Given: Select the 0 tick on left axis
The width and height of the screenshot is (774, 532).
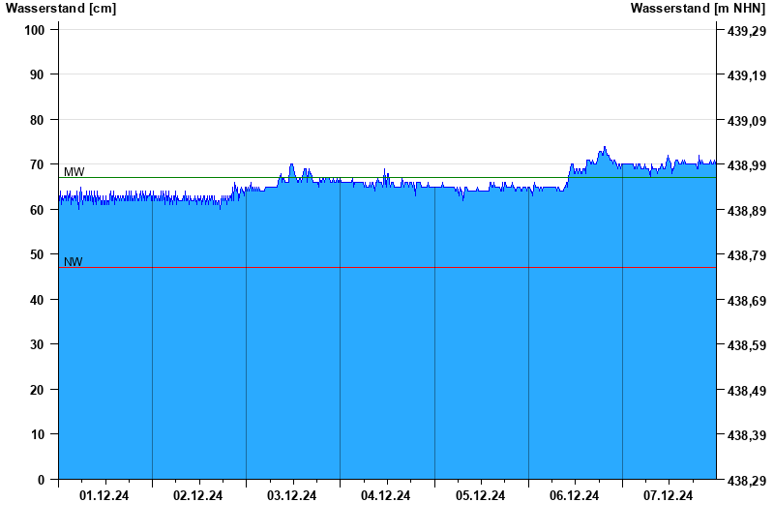Looking at the screenshot, I should (x=42, y=480).
